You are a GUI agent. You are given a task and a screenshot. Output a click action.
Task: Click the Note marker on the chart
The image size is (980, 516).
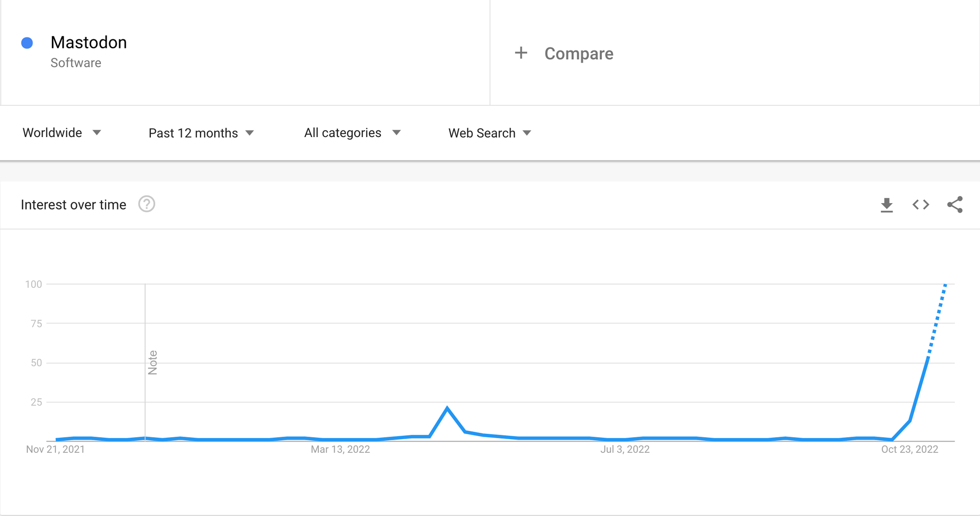click(152, 363)
